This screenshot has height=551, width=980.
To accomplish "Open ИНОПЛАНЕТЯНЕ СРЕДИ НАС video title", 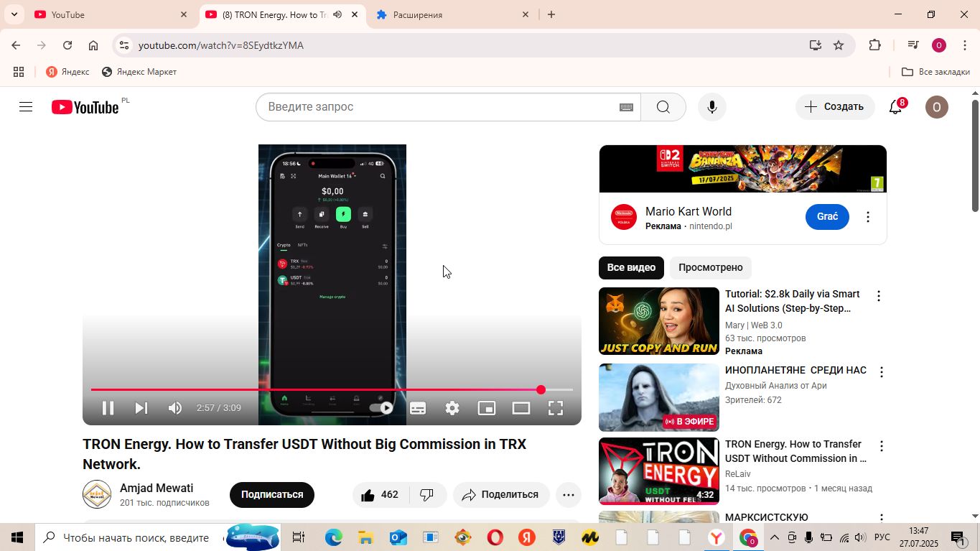I will (x=795, y=370).
